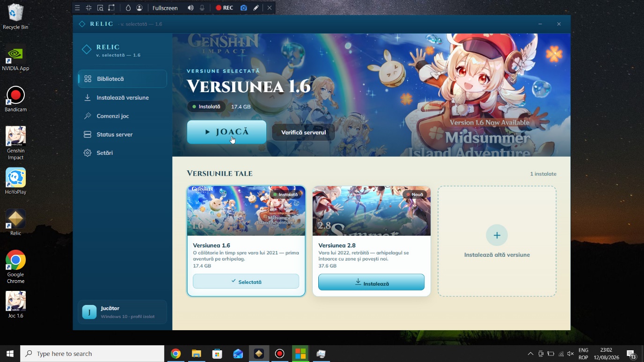Select the Joc 1.6 desktop shortcut
Viewport: 644px width, 362px height.
click(15, 305)
